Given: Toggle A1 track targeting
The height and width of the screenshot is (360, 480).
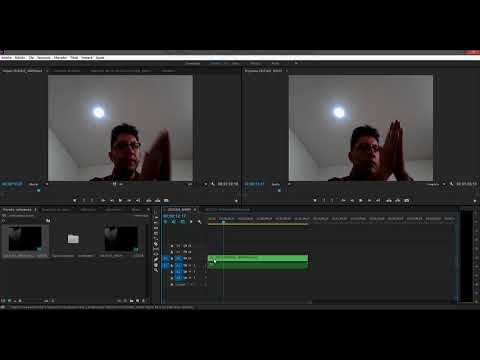Looking at the screenshot, I should (x=179, y=266).
